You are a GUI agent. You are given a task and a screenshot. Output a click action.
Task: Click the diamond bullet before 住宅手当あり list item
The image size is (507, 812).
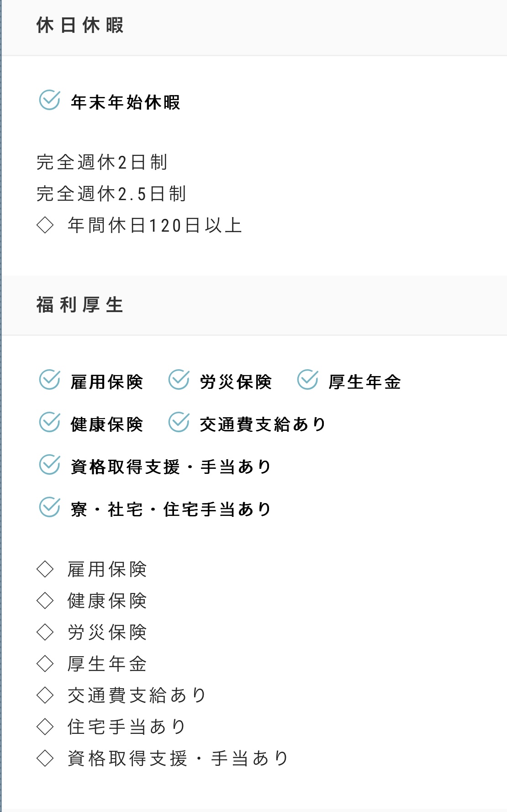[45, 727]
